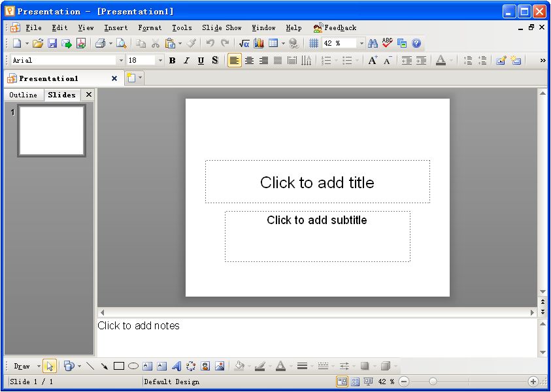Select the Oval shape tool
The height and width of the screenshot is (392, 551).
click(x=133, y=367)
